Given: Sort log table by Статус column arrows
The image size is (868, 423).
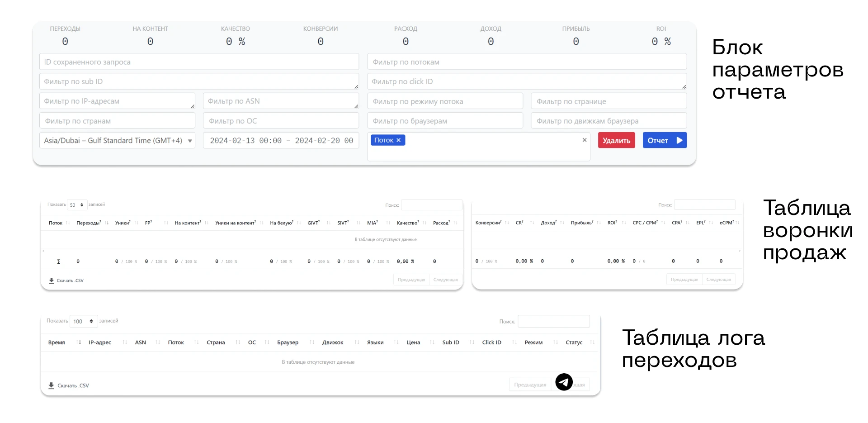Looking at the screenshot, I should pyautogui.click(x=592, y=342).
